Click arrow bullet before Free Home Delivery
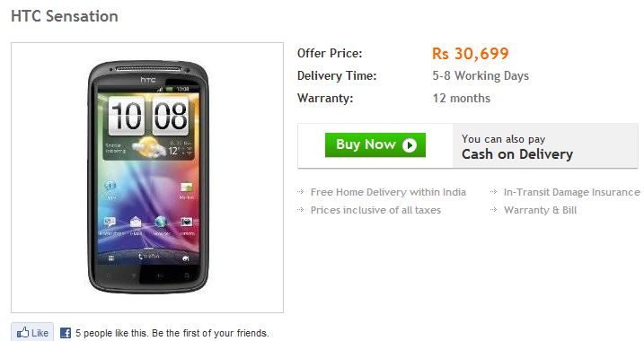This screenshot has height=341, width=644. click(x=301, y=192)
